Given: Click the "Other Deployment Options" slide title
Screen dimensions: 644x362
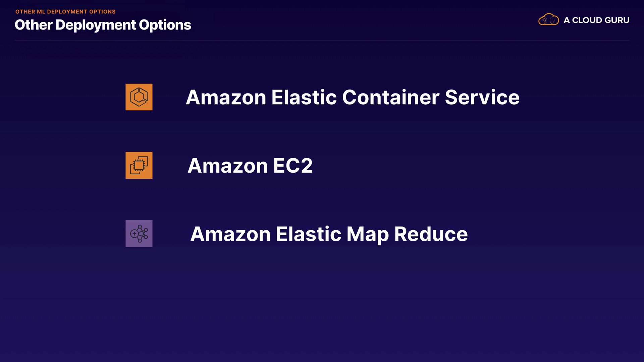Looking at the screenshot, I should click(x=103, y=25).
